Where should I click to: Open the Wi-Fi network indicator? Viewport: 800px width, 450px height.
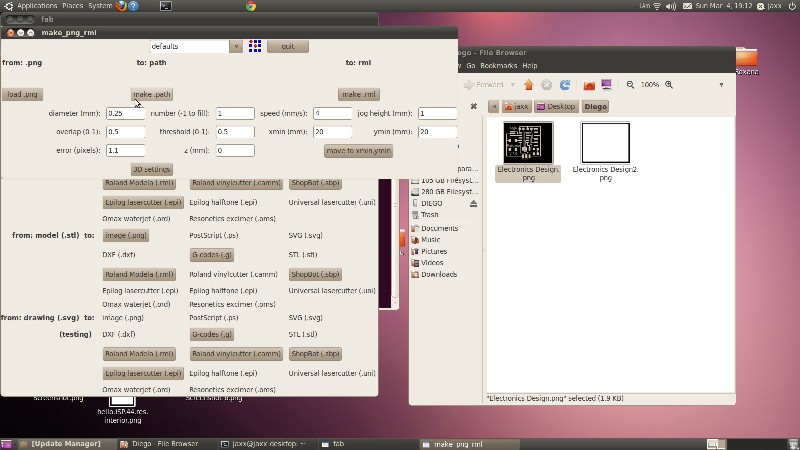coord(657,6)
